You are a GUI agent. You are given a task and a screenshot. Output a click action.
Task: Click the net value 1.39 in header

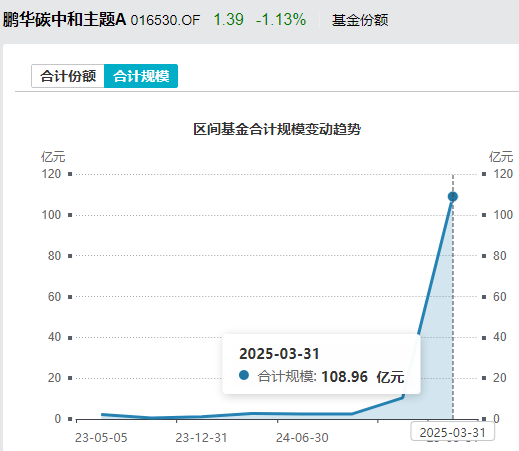(229, 19)
